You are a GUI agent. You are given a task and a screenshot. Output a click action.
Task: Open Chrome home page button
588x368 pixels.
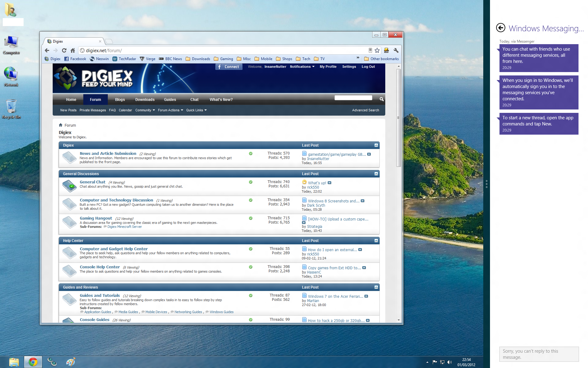coord(73,51)
